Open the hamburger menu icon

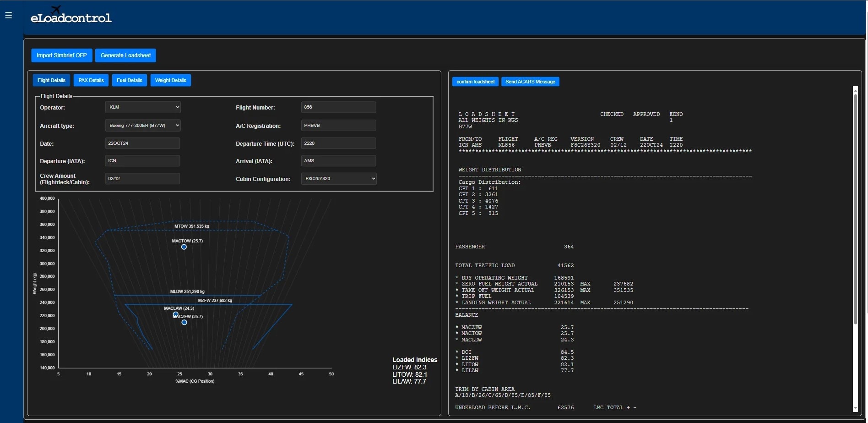coord(8,16)
